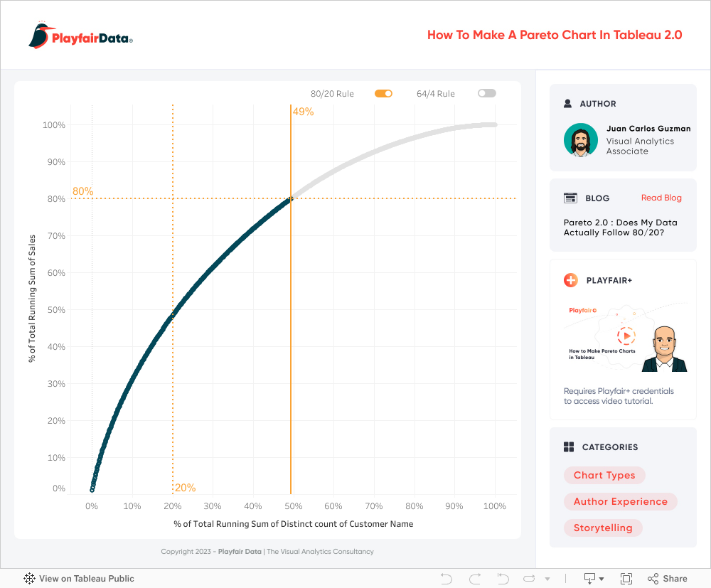Click the undo icon in bottom toolbar
This screenshot has width=711, height=588.
click(447, 578)
